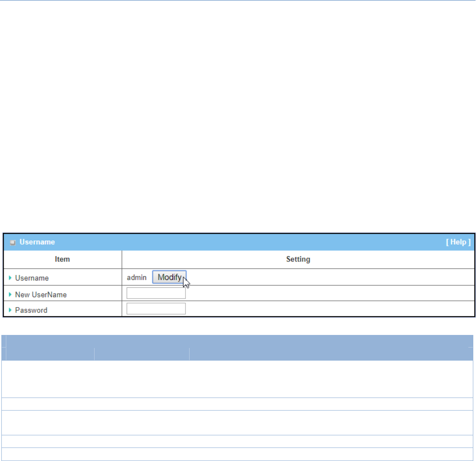
Task: Click the Username panel header icon
Action: click(13, 242)
